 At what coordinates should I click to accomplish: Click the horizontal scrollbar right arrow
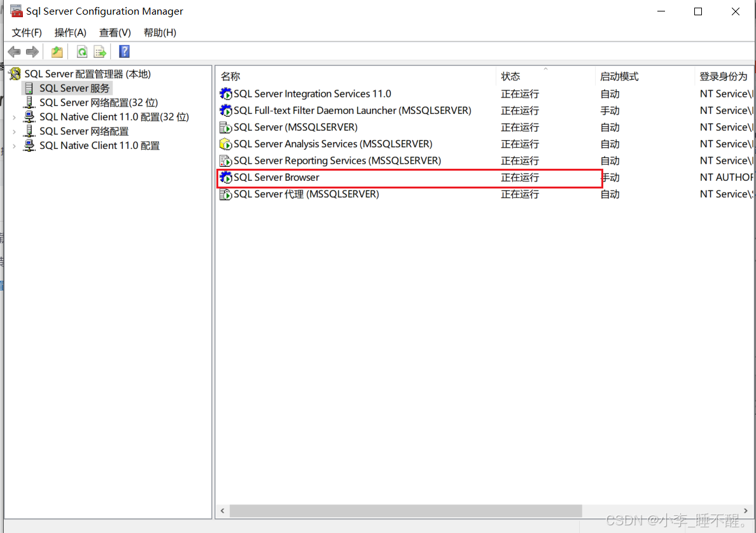746,510
